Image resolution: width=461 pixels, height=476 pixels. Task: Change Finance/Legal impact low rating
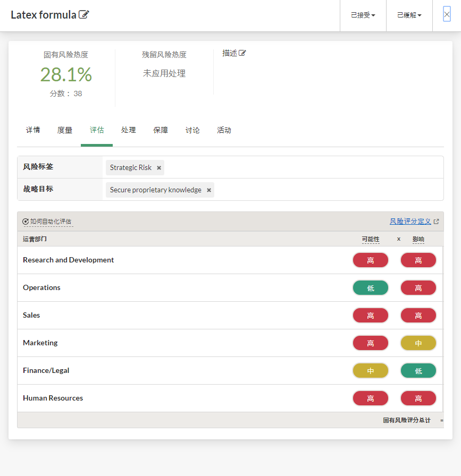coord(418,371)
